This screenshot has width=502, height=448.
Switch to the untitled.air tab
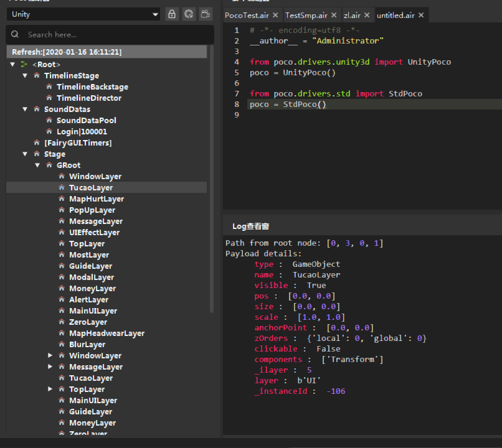pyautogui.click(x=395, y=16)
